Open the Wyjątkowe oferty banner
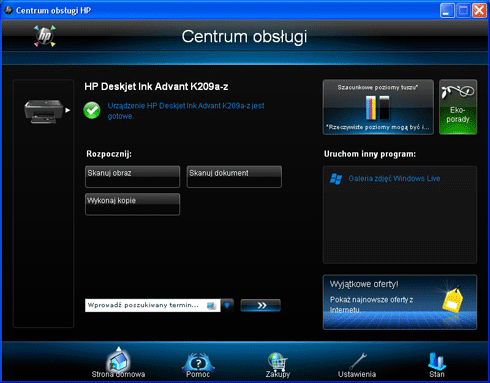The image size is (490, 383). (x=400, y=302)
